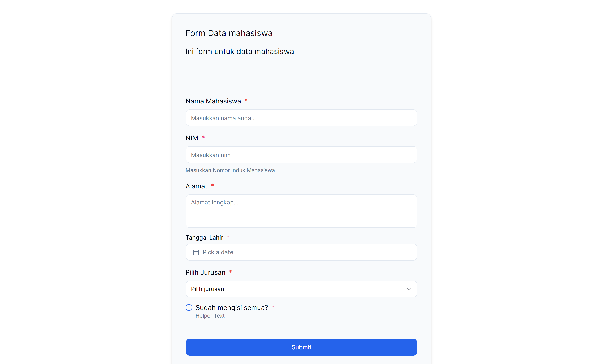Image resolution: width=603 pixels, height=364 pixels.
Task: Click the Alamat textarea resize handle
Action: 416,226
